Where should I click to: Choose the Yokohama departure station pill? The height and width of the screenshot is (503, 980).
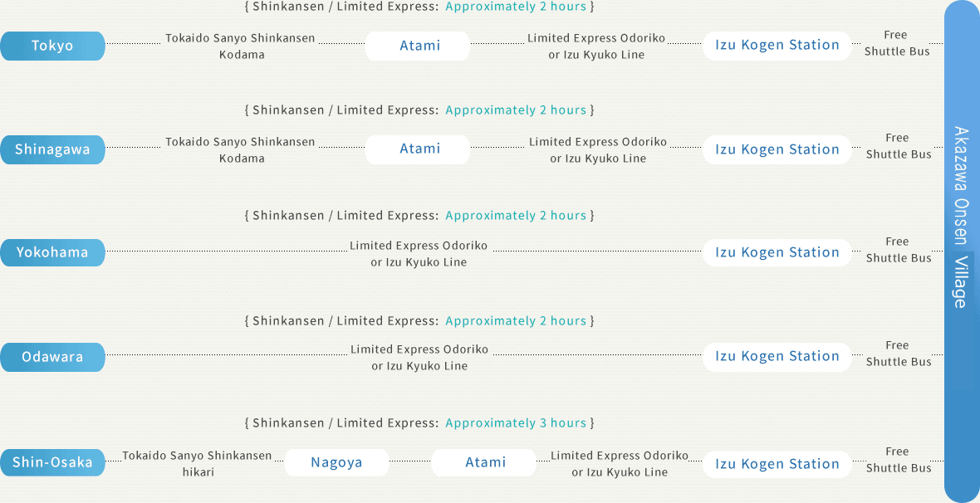pyautogui.click(x=52, y=252)
